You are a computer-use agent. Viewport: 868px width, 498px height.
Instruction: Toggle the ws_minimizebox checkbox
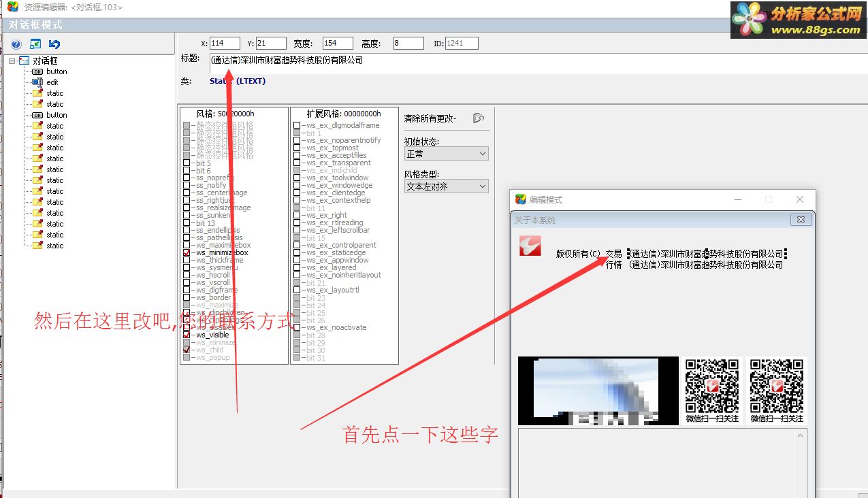187,252
